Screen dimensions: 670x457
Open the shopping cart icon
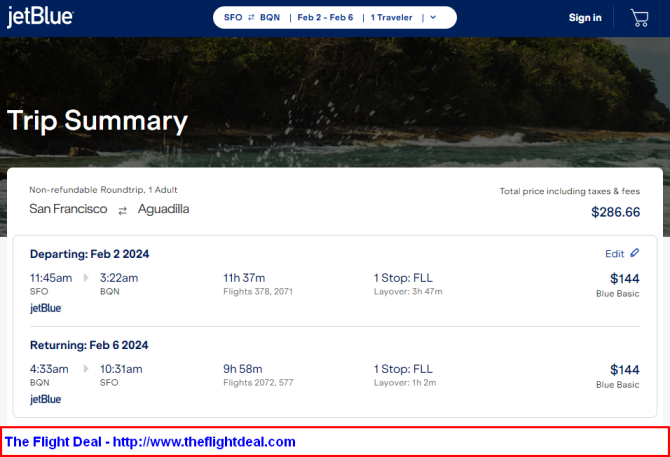coord(639,18)
